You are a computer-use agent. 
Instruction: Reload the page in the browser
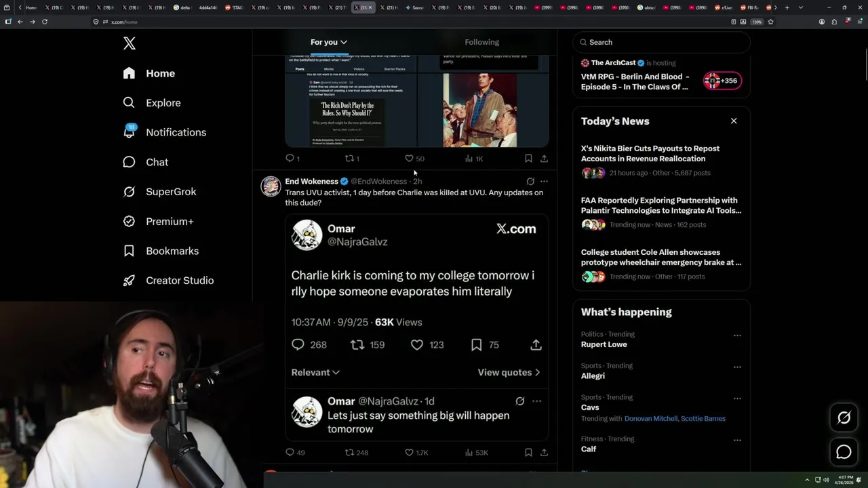coord(45,22)
